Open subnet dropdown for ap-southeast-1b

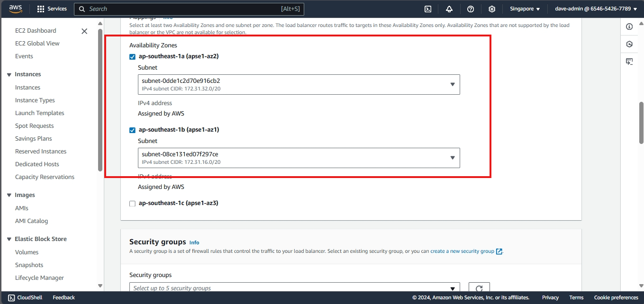coord(299,158)
